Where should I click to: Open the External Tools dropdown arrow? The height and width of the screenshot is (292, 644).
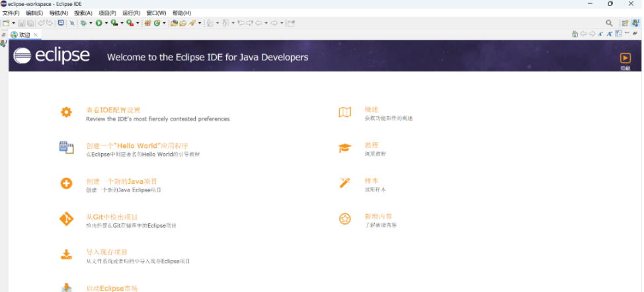(x=138, y=23)
